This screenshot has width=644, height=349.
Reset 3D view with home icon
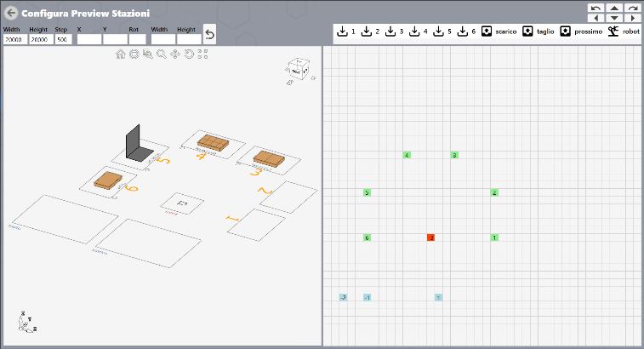point(120,54)
